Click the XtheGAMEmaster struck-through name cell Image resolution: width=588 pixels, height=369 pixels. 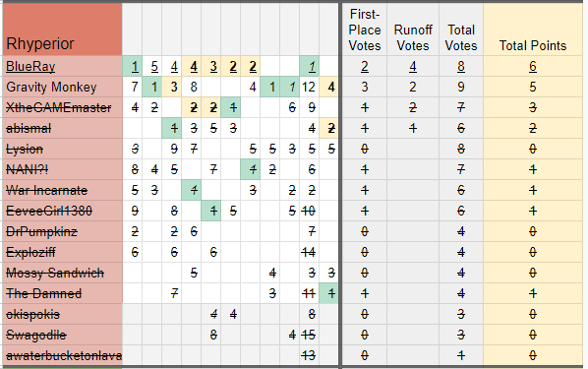point(62,107)
